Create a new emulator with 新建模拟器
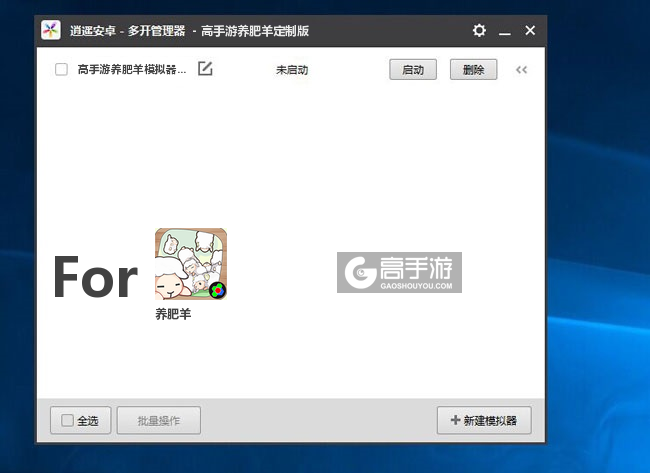Viewport: 650px width, 473px height. coord(484,420)
